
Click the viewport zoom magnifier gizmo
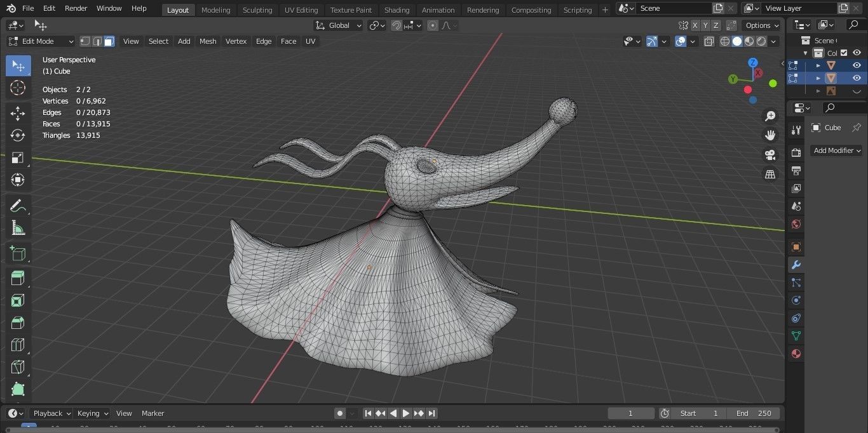(x=770, y=116)
